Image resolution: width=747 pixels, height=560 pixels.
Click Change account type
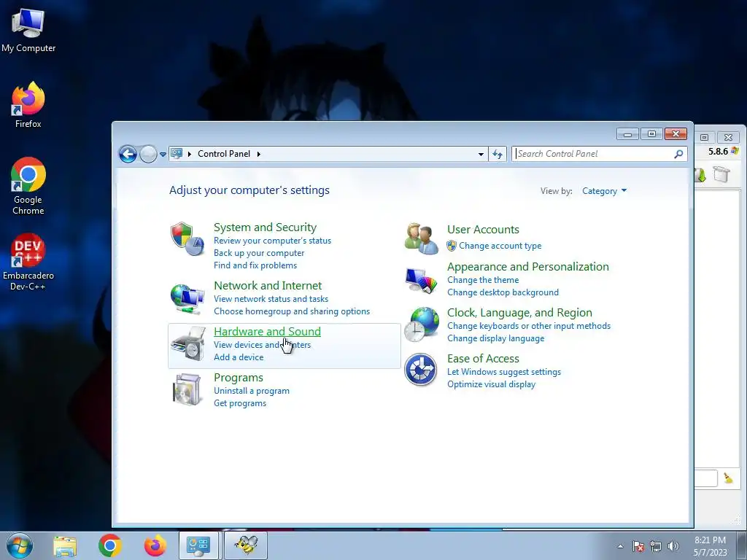(x=500, y=246)
